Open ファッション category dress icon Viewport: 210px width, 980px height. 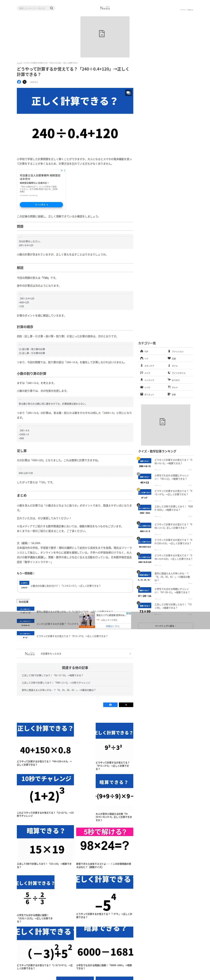[x=169, y=351]
